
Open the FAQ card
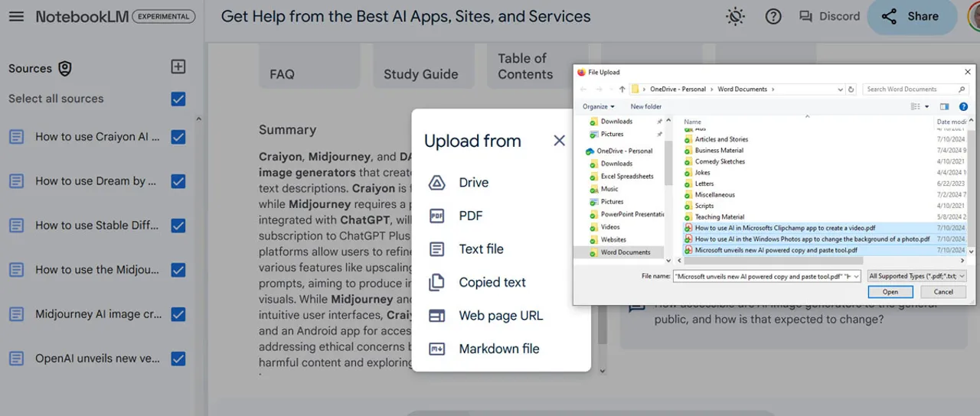(309, 67)
